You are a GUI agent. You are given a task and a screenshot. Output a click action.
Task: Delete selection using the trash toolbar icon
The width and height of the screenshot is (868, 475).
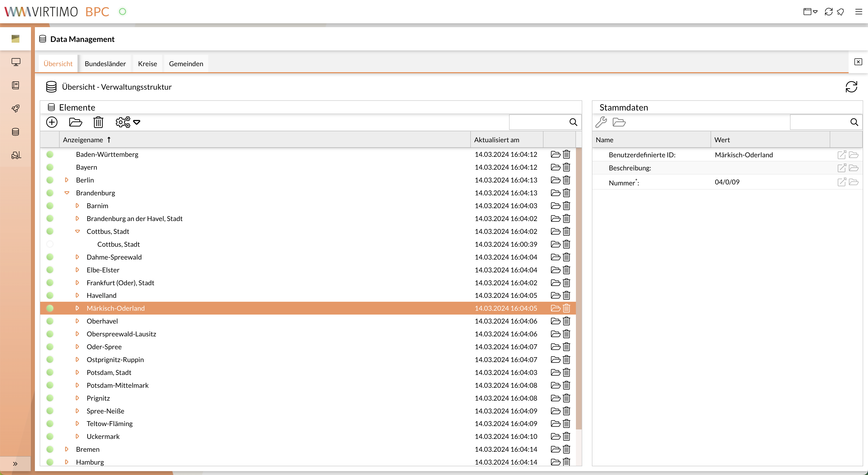click(x=98, y=122)
